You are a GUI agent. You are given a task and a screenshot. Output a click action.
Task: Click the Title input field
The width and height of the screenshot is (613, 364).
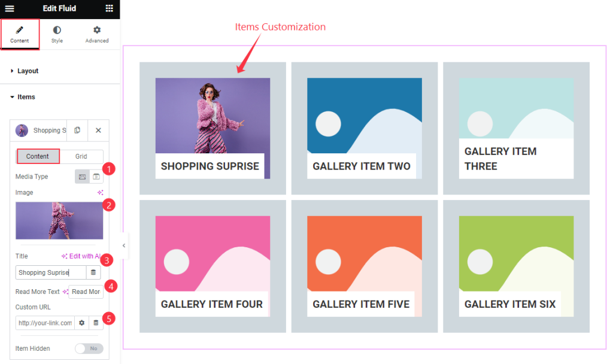[x=51, y=272]
